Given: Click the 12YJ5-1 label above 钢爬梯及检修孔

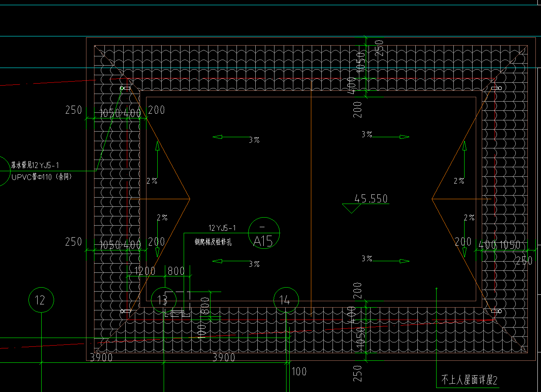Looking at the screenshot, I should (222, 228).
